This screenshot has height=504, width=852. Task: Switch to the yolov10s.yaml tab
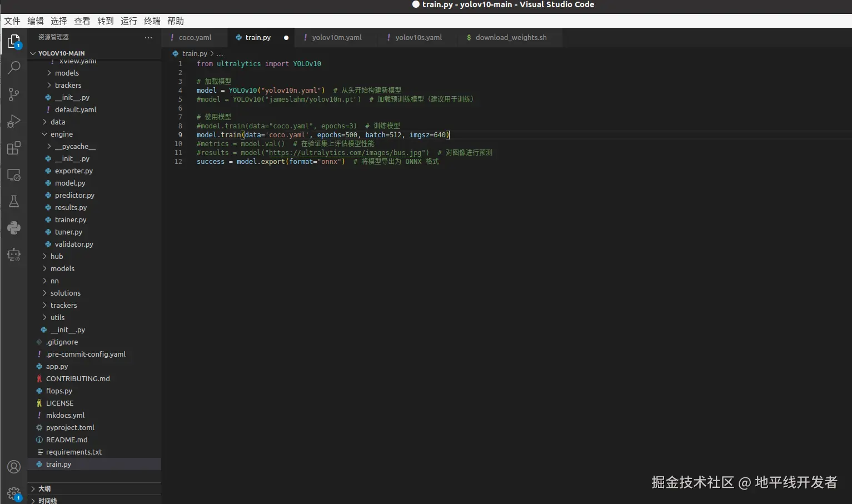point(418,38)
